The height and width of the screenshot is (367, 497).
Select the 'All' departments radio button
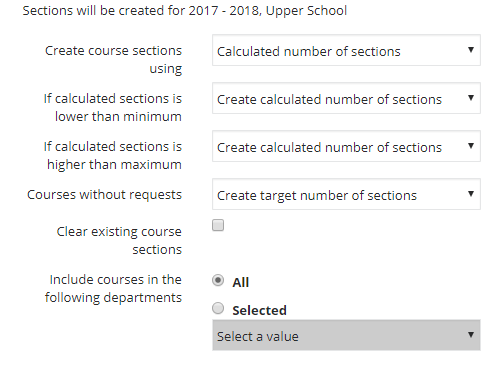[218, 280]
